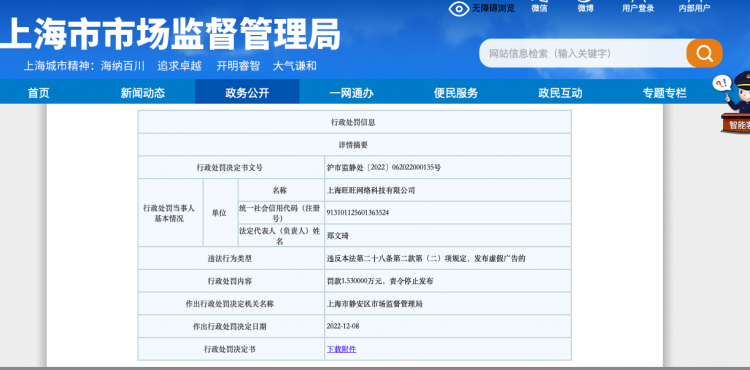Click the orange search magnifier button

point(704,53)
